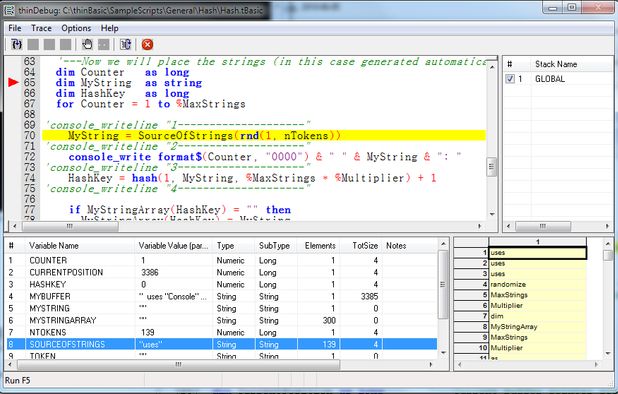This screenshot has width=618, height=394.
Task: Click the array grid row header 5
Action: click(x=471, y=295)
